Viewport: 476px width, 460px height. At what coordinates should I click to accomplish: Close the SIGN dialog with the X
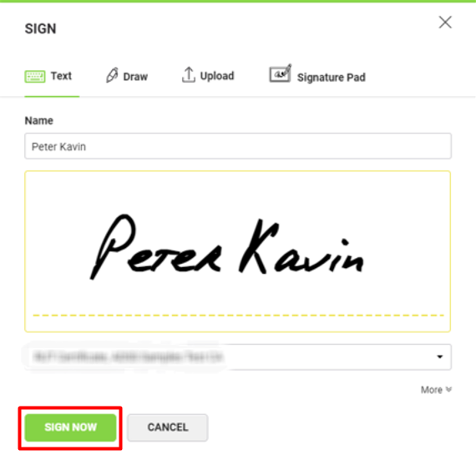[x=445, y=23]
